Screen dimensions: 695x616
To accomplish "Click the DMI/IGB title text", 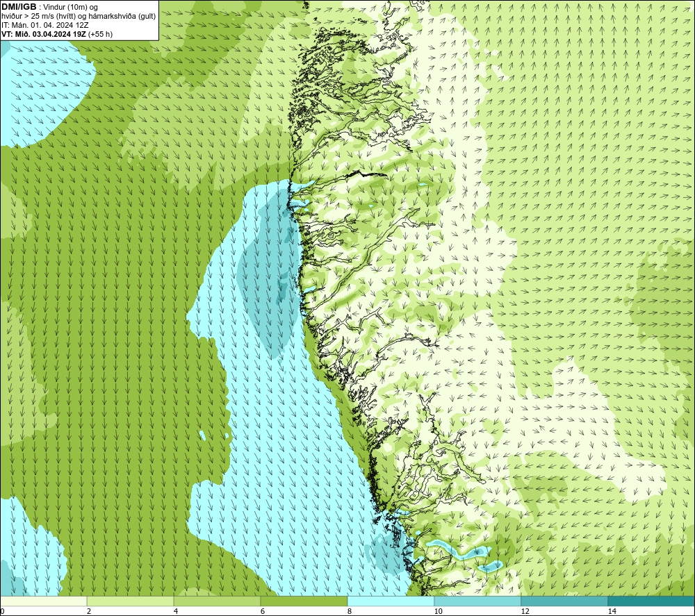I will pyautogui.click(x=19, y=7).
